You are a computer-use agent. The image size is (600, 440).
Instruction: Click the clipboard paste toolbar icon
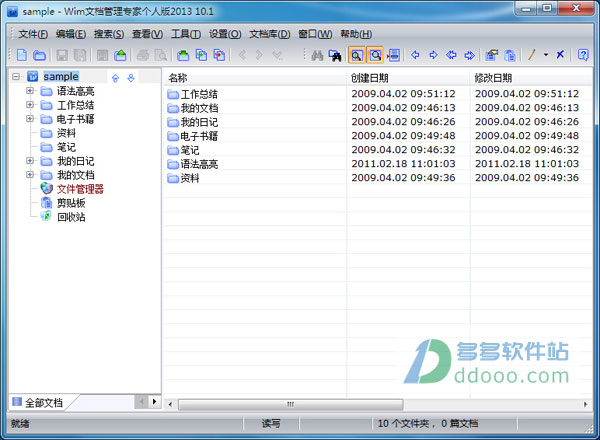click(x=509, y=55)
